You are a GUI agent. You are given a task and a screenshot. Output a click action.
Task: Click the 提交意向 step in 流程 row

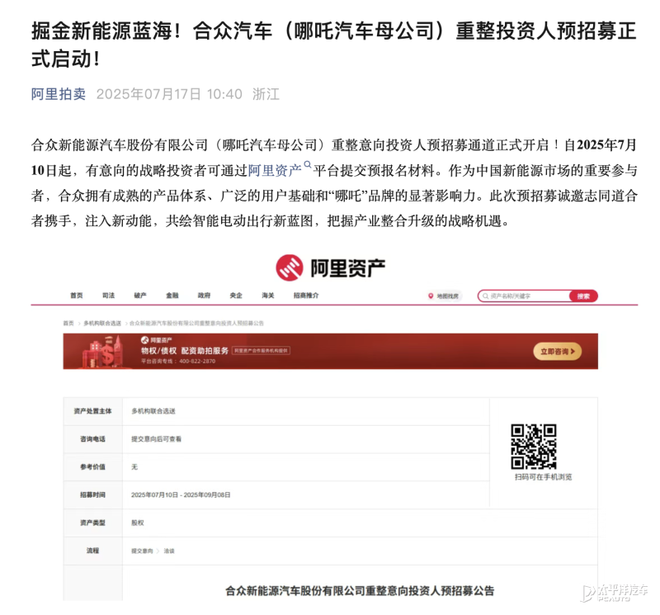click(x=142, y=551)
